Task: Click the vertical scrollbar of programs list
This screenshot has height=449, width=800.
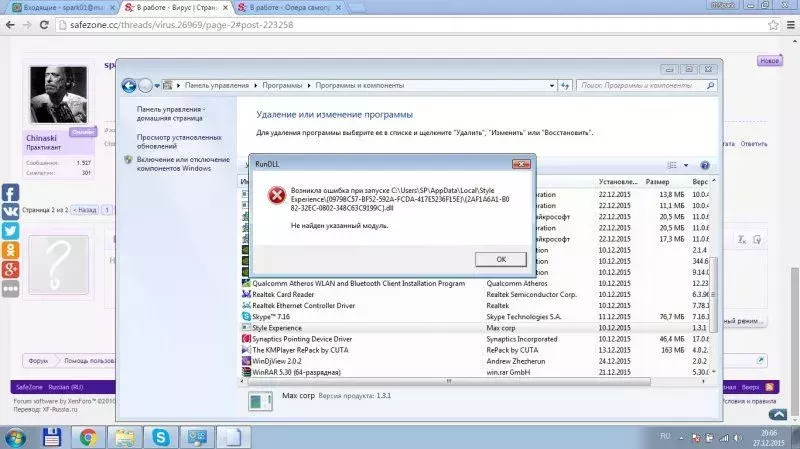Action: coord(713,294)
